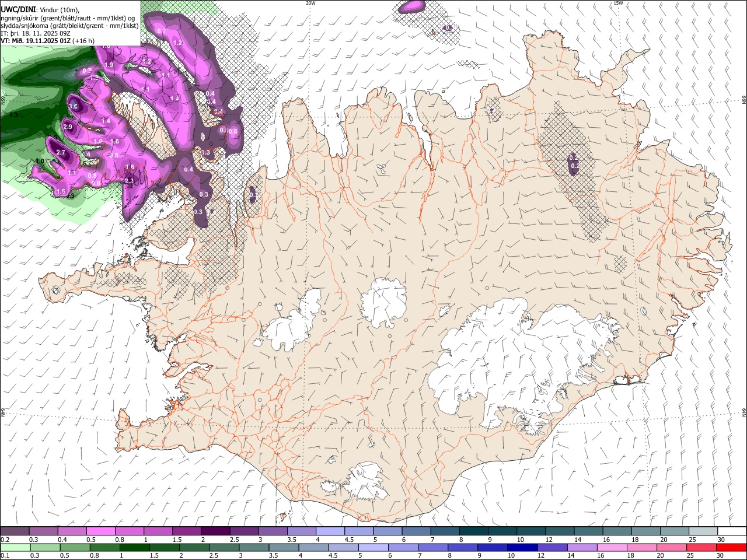Click the darkest purple snow swatch right of 2

point(215,531)
